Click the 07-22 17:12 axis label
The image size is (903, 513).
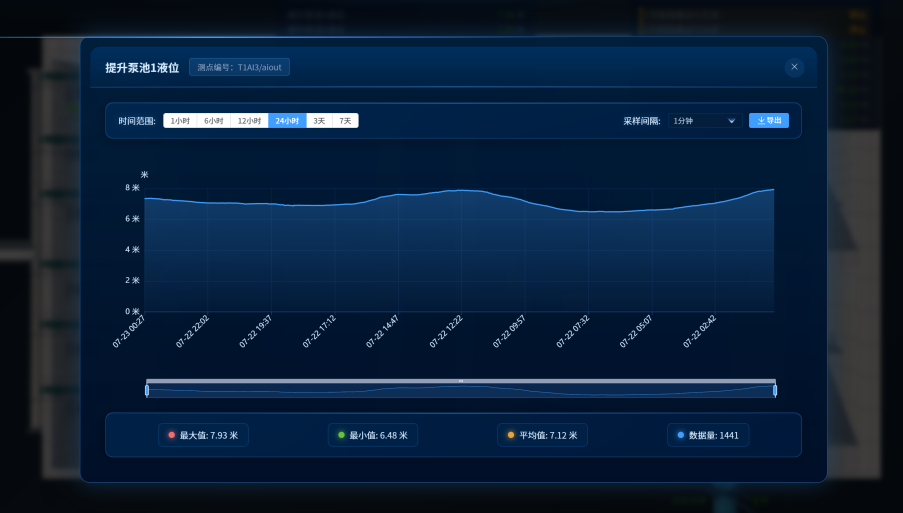pyautogui.click(x=318, y=331)
